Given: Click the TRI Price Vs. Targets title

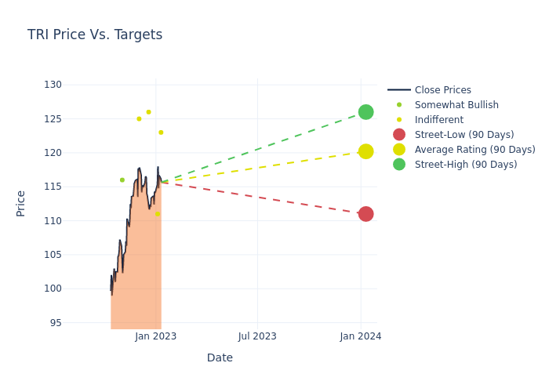Looking at the screenshot, I should [x=95, y=34].
